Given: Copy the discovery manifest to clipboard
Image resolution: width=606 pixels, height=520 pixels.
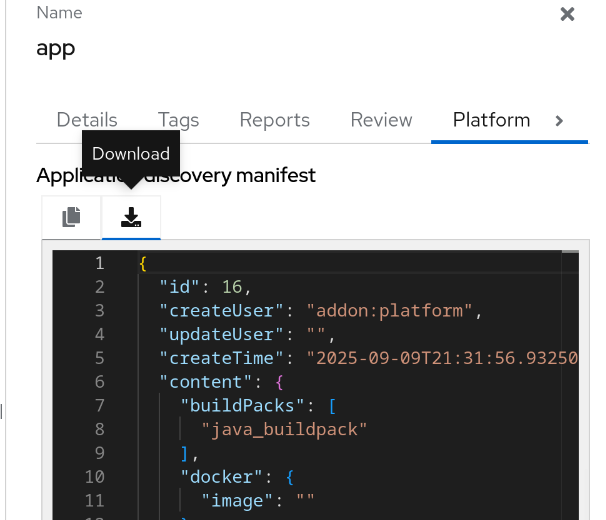Looking at the screenshot, I should click(71, 217).
